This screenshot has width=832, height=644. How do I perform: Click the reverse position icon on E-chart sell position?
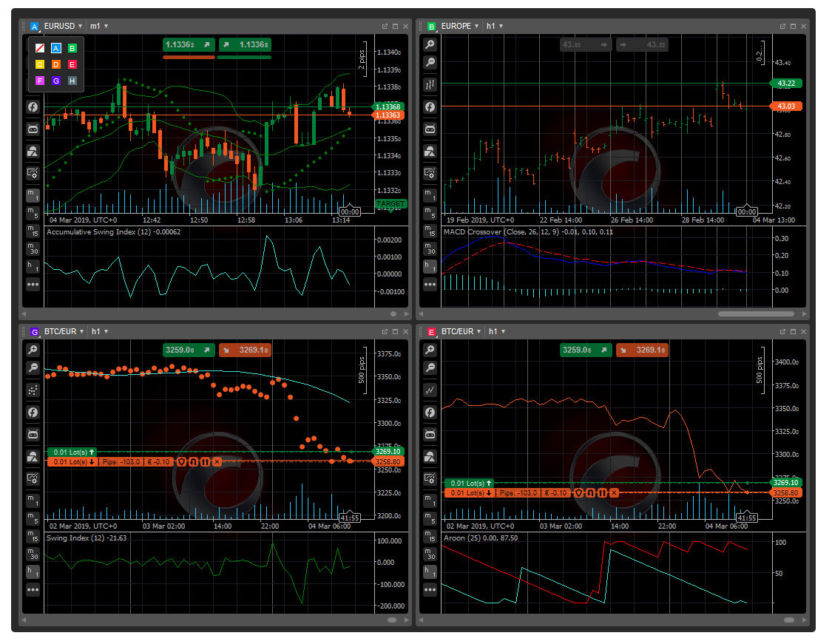(x=591, y=493)
